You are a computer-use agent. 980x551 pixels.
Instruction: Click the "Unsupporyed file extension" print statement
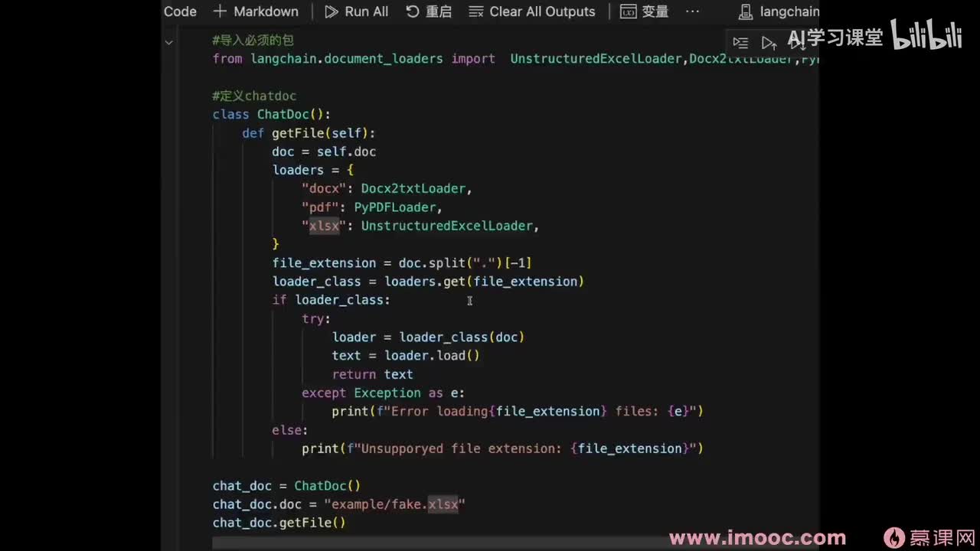(x=502, y=448)
